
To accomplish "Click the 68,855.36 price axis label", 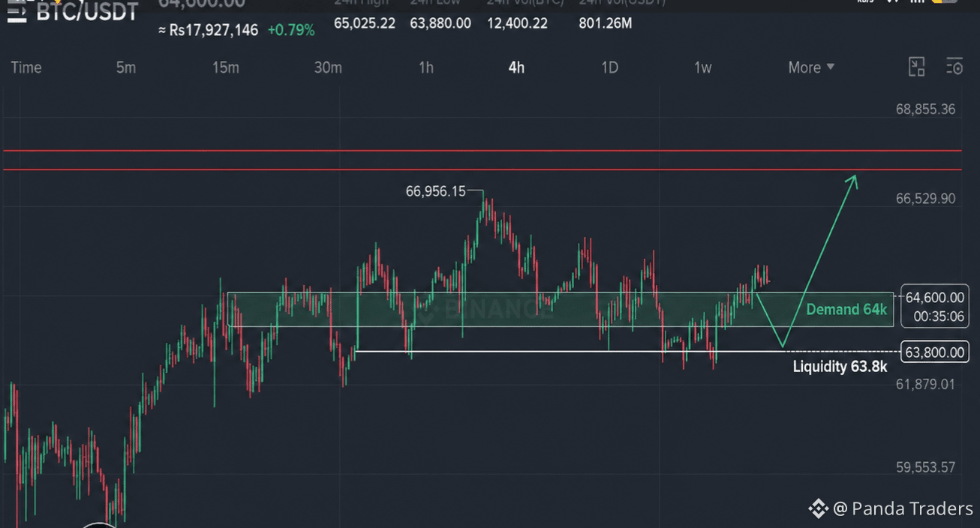I will (x=925, y=109).
